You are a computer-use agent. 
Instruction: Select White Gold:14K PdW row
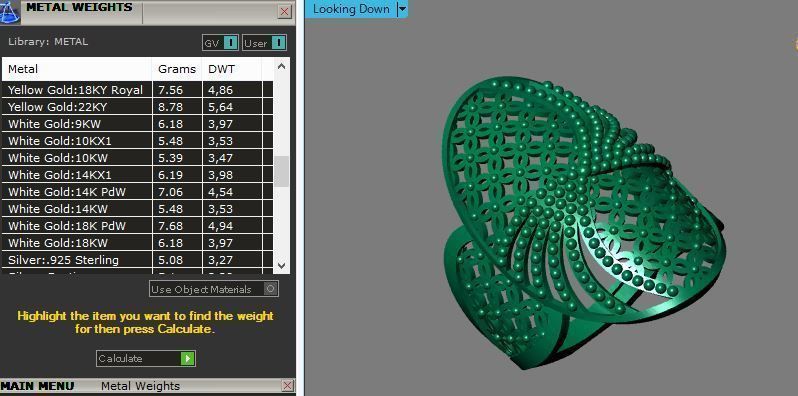(137, 191)
